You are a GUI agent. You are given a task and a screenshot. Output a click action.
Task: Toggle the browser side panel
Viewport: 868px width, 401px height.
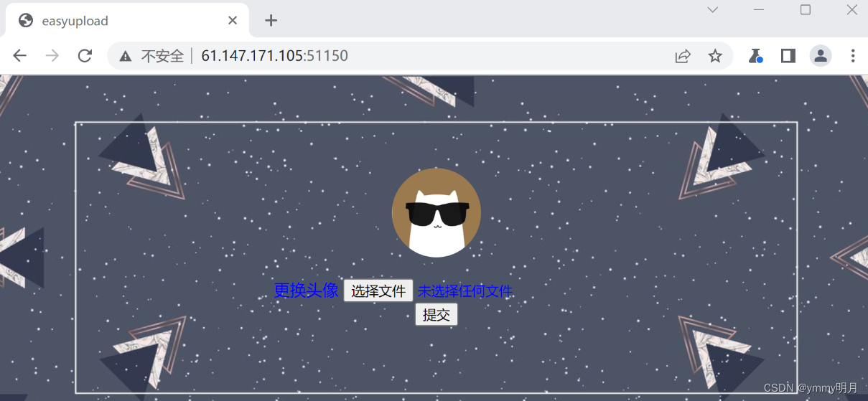tap(788, 56)
